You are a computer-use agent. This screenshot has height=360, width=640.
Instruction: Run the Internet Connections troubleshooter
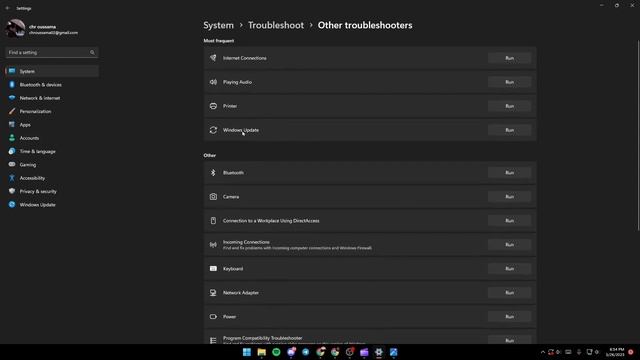pos(509,58)
